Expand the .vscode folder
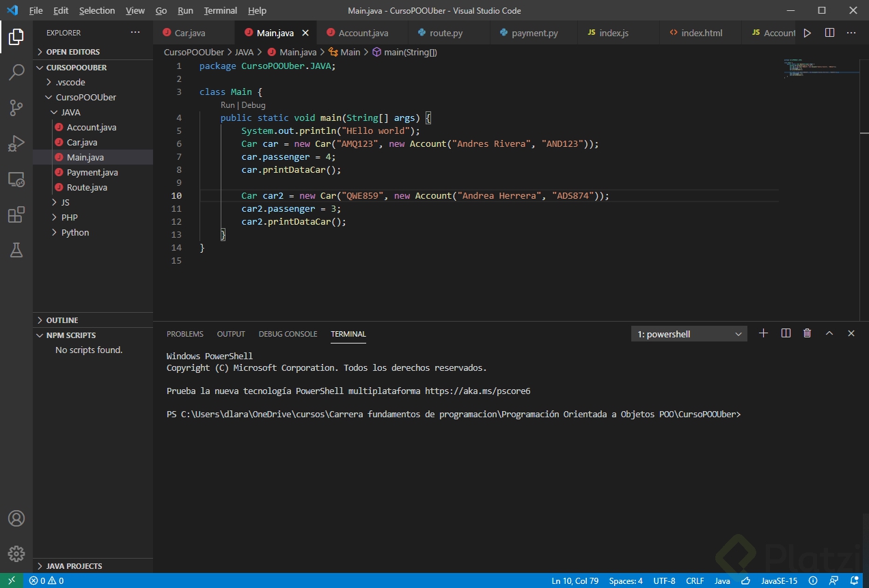The height and width of the screenshot is (588, 869). pos(93,82)
